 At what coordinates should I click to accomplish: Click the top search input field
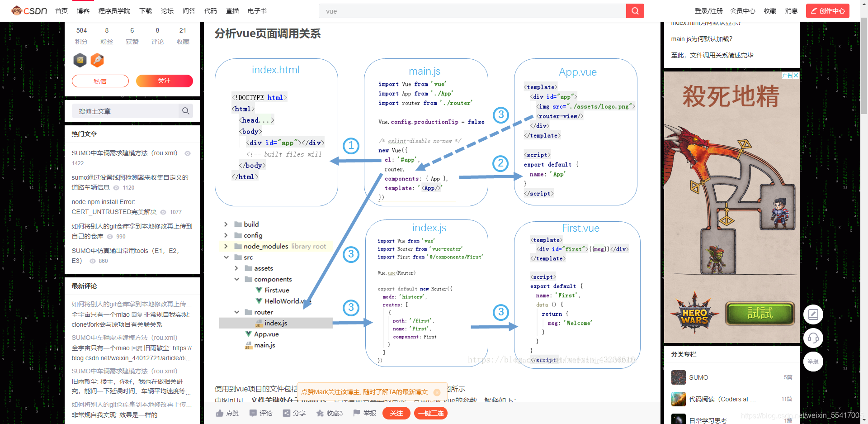pyautogui.click(x=472, y=11)
